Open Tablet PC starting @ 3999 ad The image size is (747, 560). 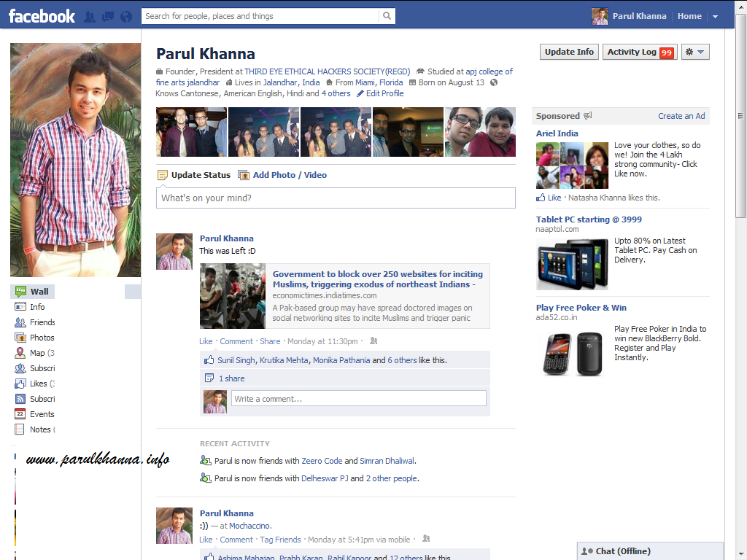pos(589,219)
